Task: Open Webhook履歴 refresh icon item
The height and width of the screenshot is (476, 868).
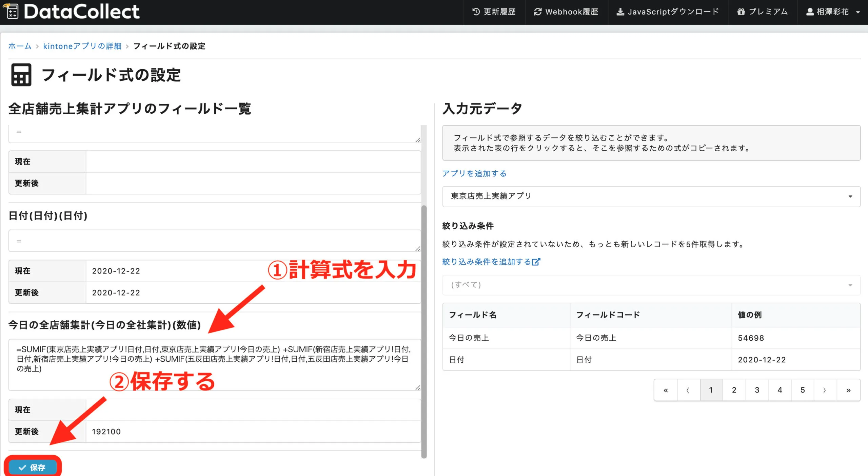Action: pyautogui.click(x=537, y=12)
